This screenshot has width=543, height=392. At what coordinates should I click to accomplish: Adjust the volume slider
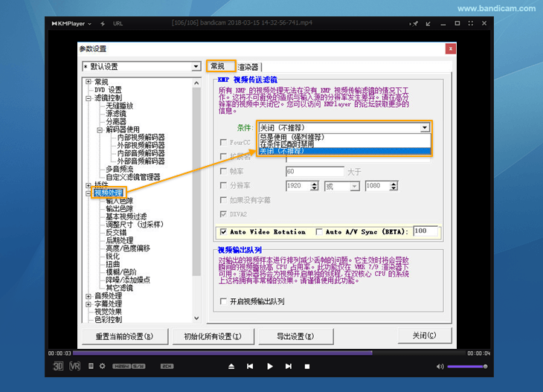467,367
